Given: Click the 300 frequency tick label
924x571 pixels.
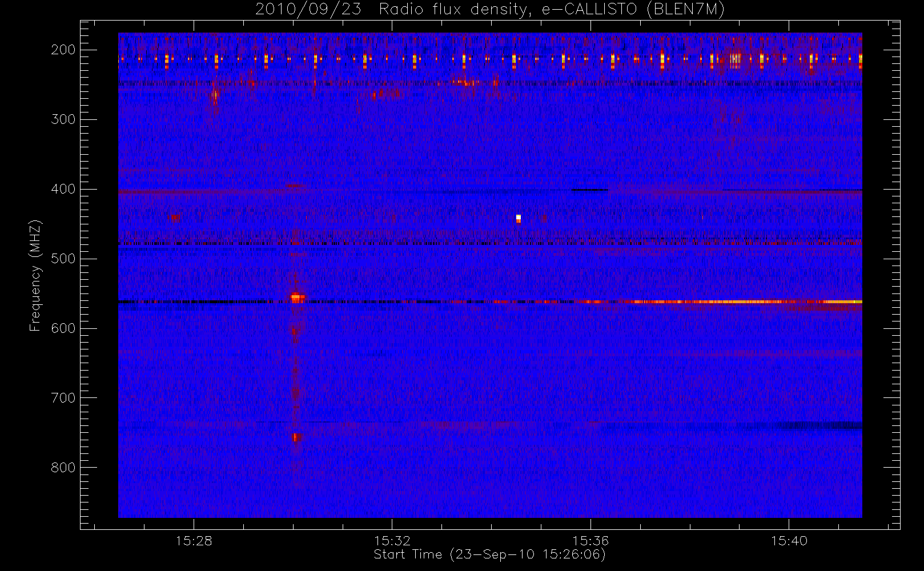Looking at the screenshot, I should point(63,119).
